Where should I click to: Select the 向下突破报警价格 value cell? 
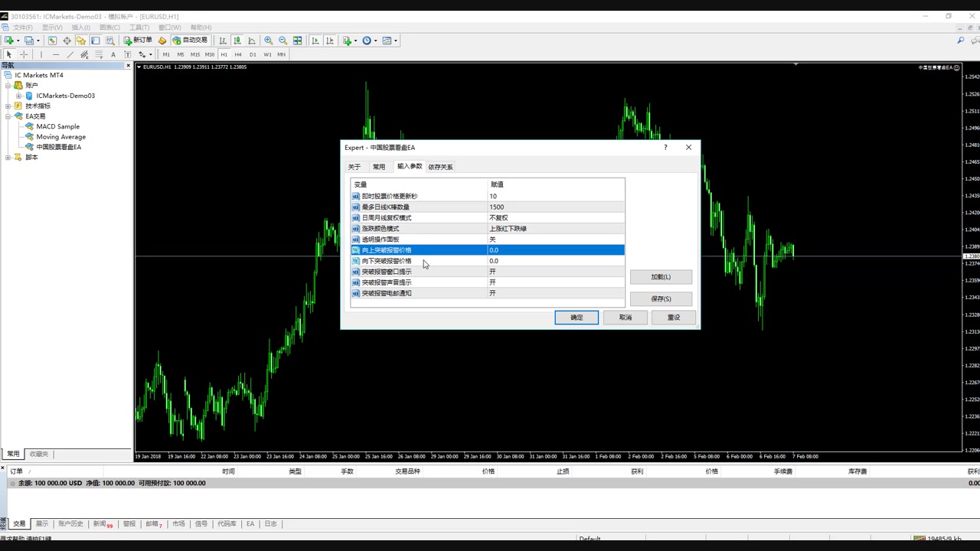[556, 261]
